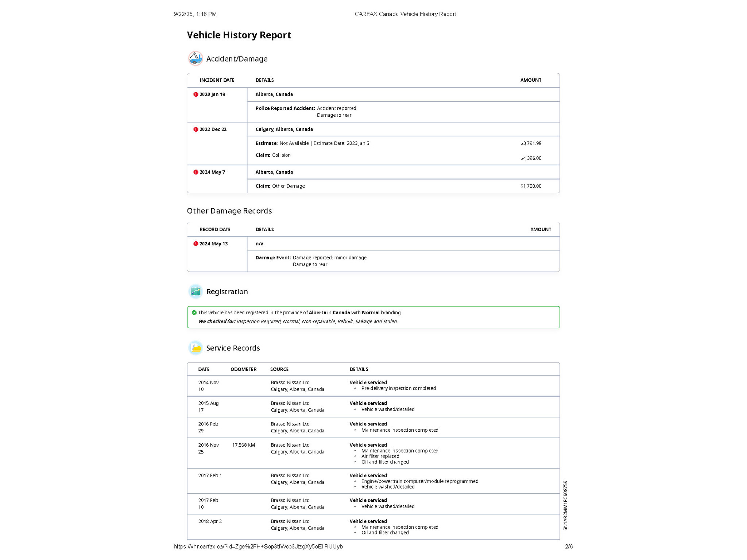The width and height of the screenshot is (747, 560).
Task: Select the $1,700.00 claim amount
Action: (x=531, y=186)
